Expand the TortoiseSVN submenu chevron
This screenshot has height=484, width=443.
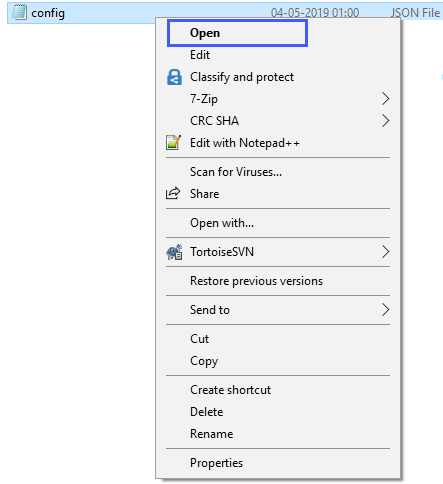coord(385,252)
